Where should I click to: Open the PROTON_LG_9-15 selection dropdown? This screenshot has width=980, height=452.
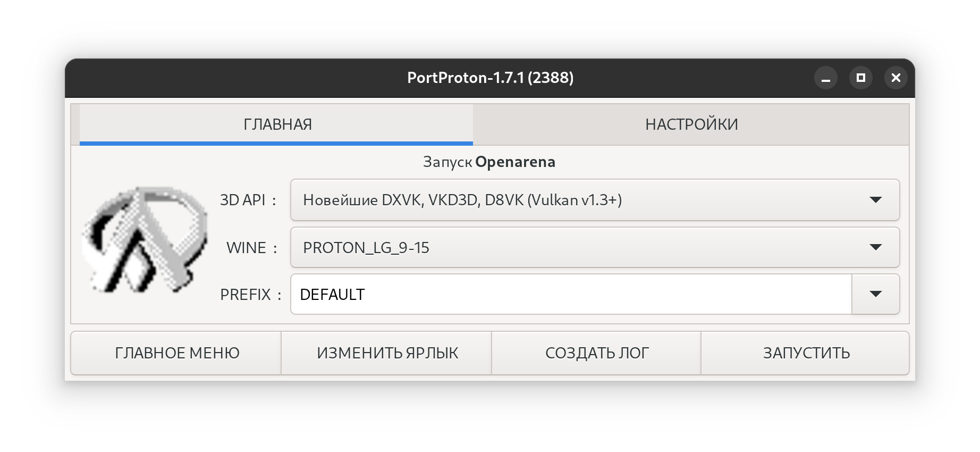pos(595,247)
